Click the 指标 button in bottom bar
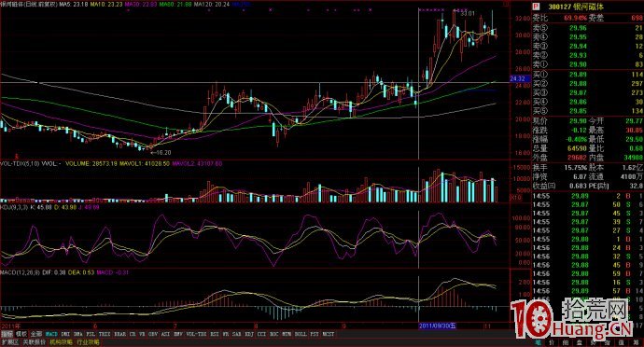644x347 pixels. pyautogui.click(x=7, y=334)
